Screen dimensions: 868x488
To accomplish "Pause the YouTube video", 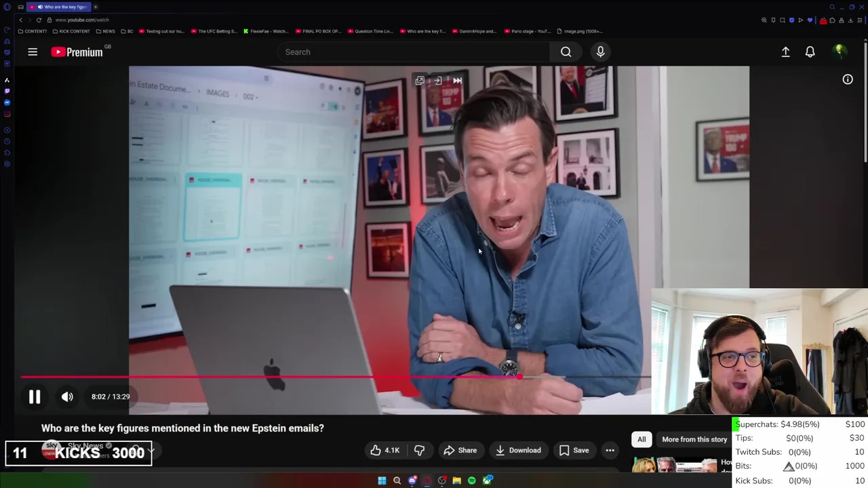I will (x=35, y=396).
